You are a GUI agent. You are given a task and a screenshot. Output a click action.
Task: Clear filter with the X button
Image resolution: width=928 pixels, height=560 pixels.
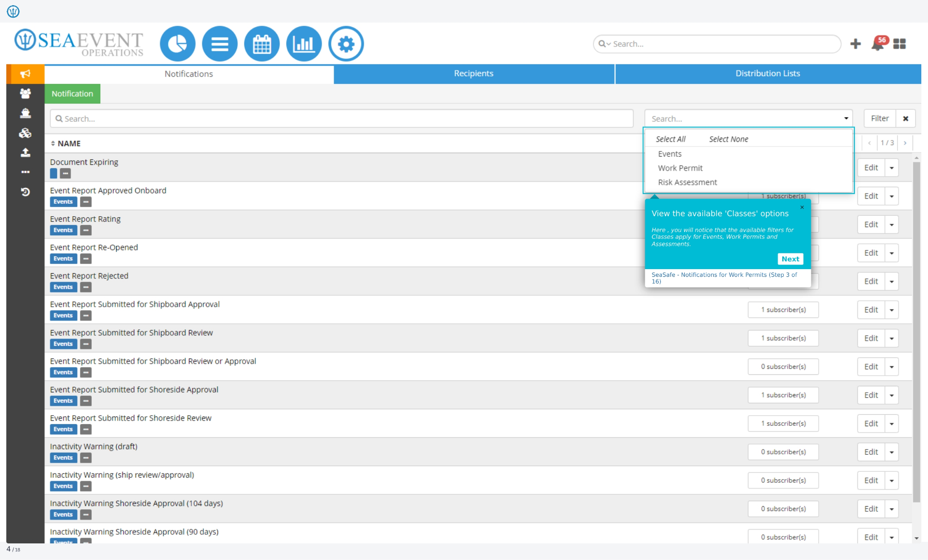pyautogui.click(x=906, y=118)
